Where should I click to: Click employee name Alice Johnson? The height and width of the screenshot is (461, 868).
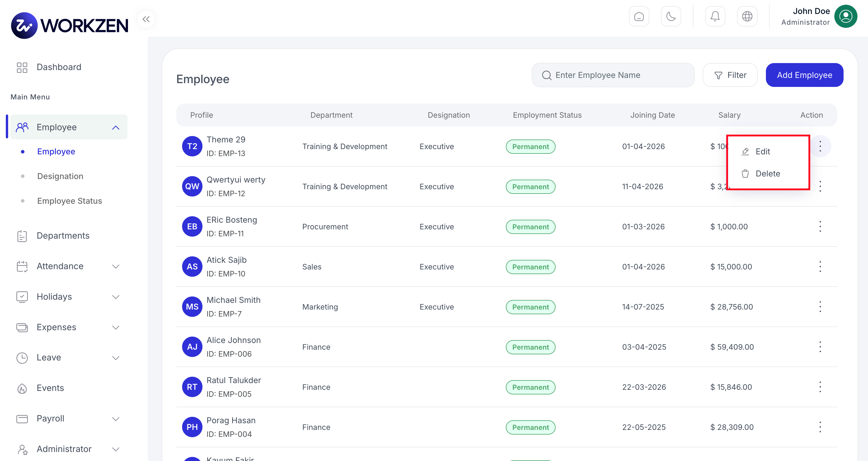click(x=234, y=340)
